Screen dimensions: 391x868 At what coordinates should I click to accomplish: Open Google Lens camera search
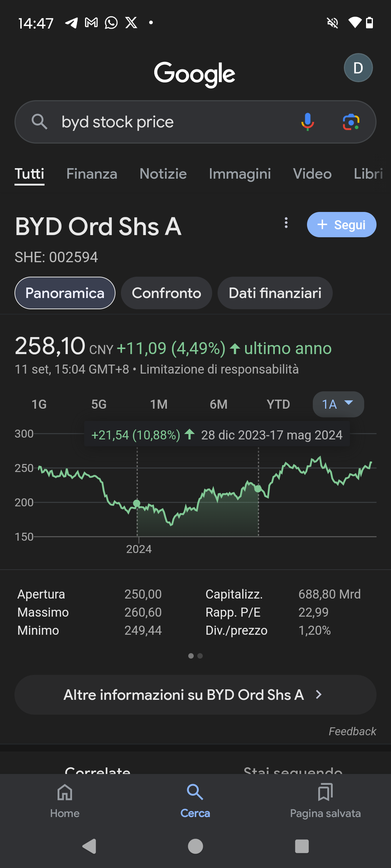tap(351, 122)
